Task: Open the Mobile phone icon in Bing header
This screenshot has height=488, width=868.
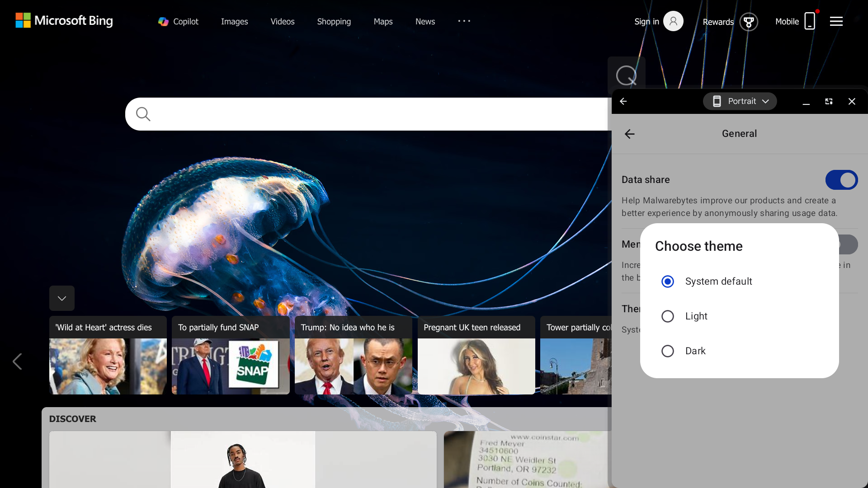Action: [x=810, y=21]
